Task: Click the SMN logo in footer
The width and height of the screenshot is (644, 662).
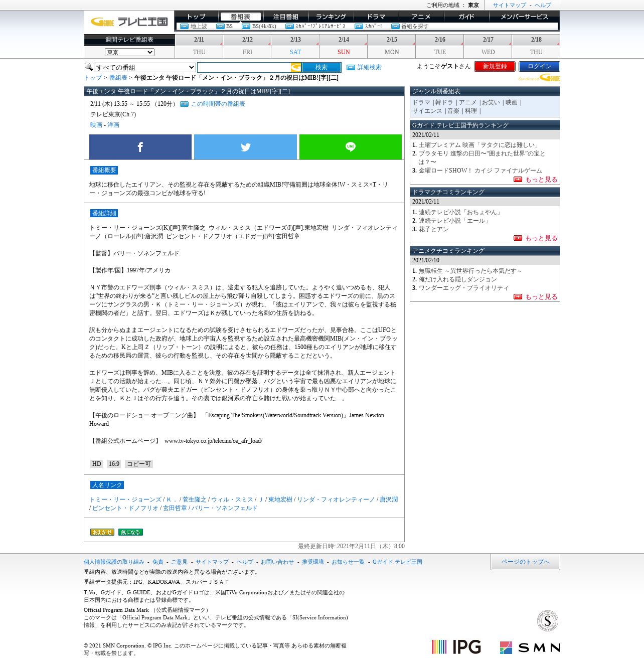Action: click(x=530, y=647)
